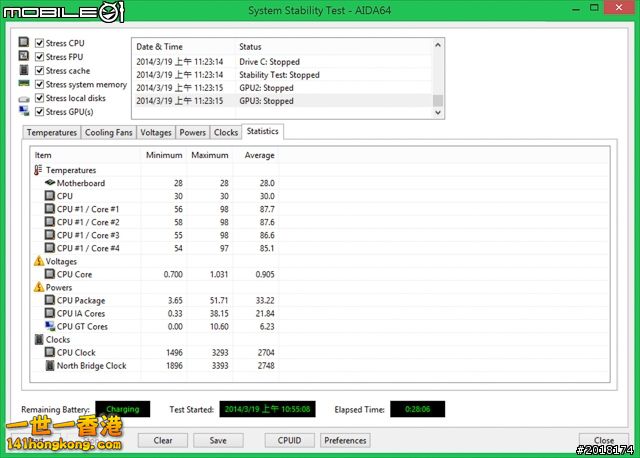Click the cache chip icon beside Stress cache
This screenshot has height=458, width=640.
[x=24, y=70]
